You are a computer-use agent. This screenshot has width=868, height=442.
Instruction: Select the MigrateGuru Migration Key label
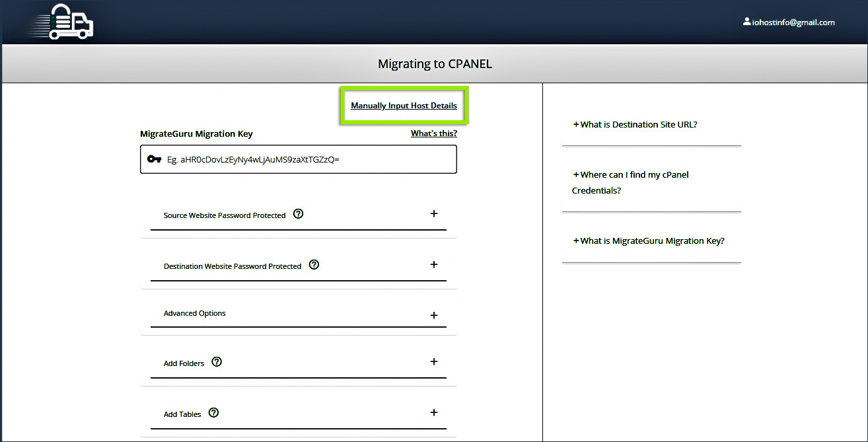196,133
